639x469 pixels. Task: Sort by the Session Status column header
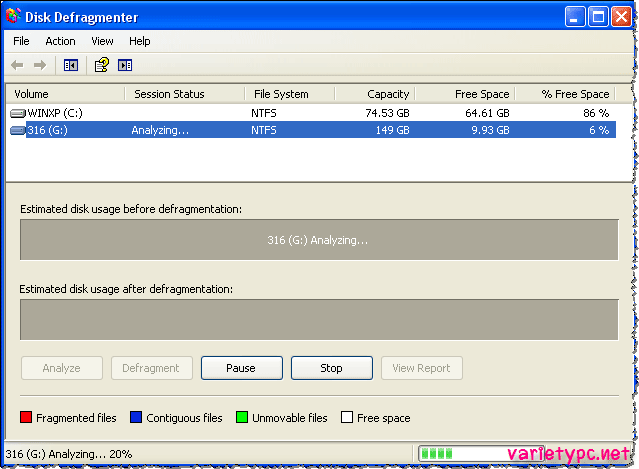(185, 94)
